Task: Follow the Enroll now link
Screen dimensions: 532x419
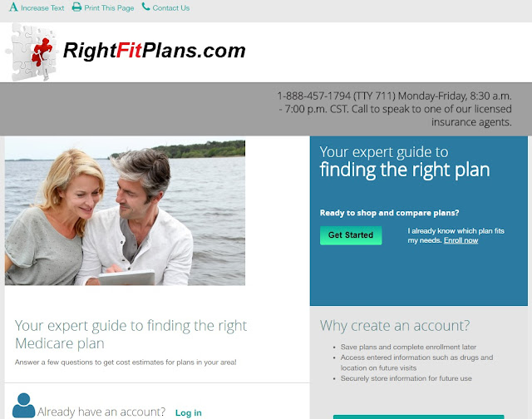Action: tap(461, 240)
